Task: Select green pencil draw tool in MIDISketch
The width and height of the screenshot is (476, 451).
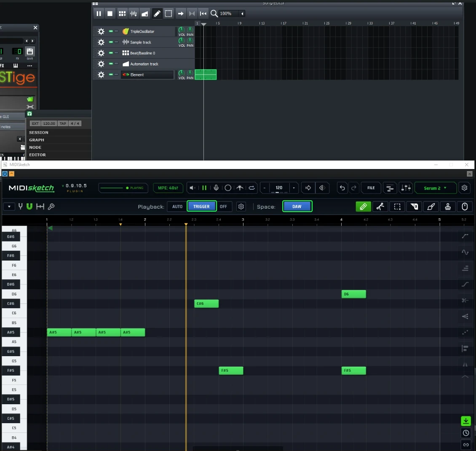Action: pos(363,207)
